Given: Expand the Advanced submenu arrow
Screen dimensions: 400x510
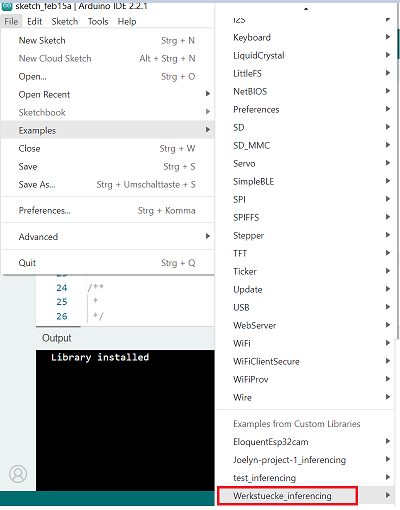Looking at the screenshot, I should (x=208, y=236).
